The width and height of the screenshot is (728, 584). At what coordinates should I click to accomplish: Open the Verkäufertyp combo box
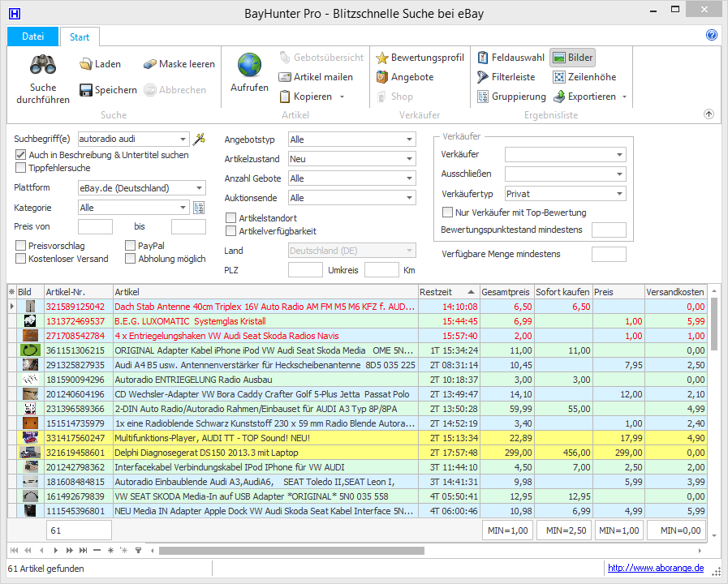tap(619, 194)
